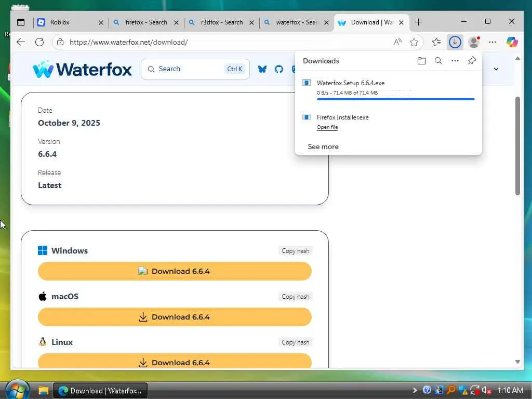Click See more in Downloads panel
The height and width of the screenshot is (399, 532).
coord(323,147)
